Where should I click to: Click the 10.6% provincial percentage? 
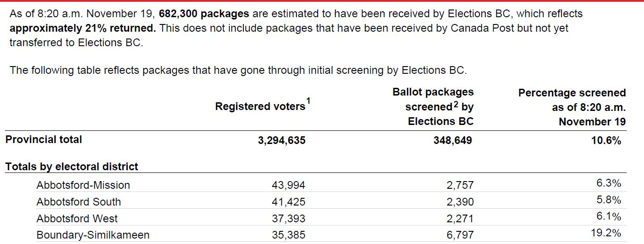click(606, 140)
